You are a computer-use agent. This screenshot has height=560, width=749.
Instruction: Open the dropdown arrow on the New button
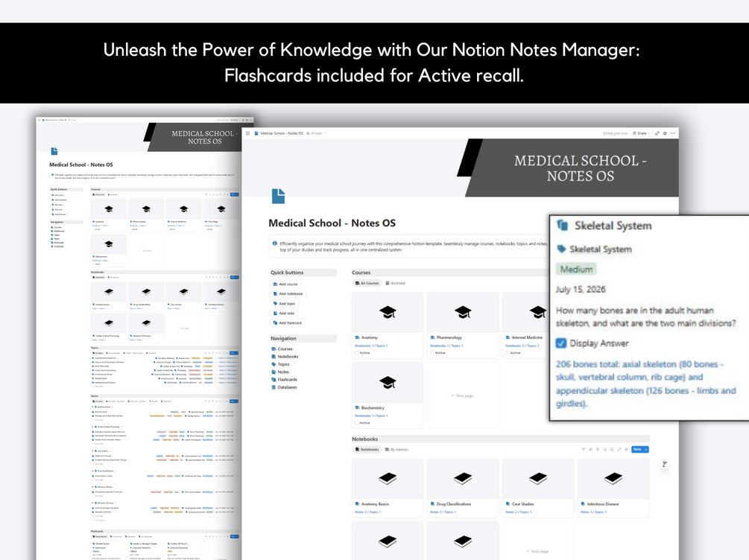tap(646, 449)
